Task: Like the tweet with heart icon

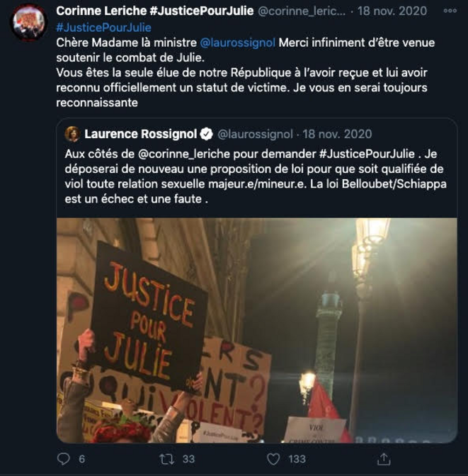Action: 273,459
